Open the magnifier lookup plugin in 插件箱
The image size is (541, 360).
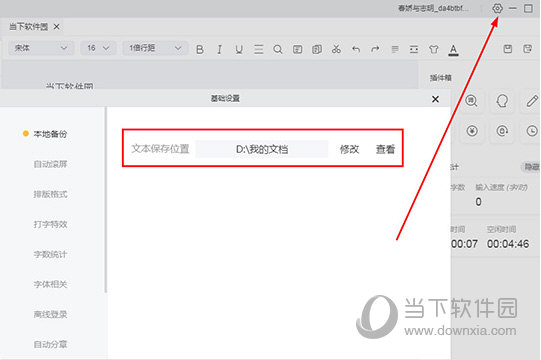(x=471, y=101)
